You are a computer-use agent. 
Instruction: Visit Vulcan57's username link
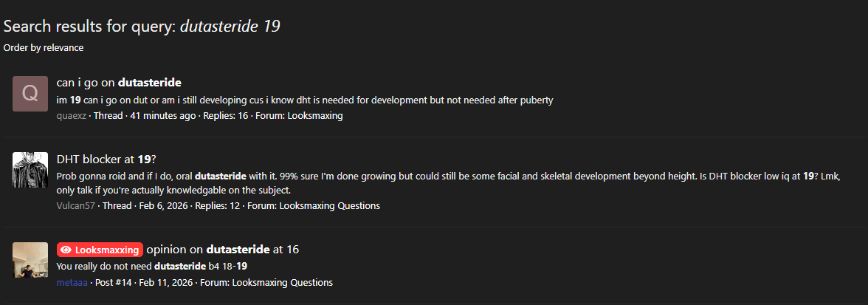click(75, 206)
